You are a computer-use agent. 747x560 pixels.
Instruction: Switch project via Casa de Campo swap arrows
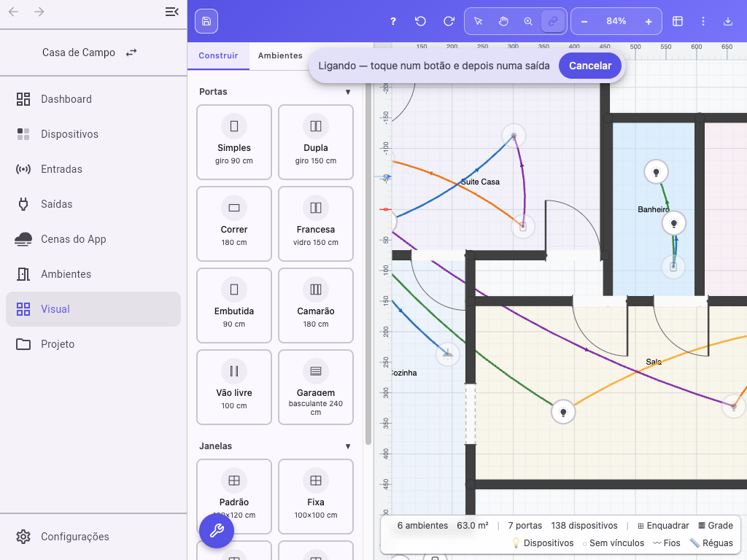131,52
